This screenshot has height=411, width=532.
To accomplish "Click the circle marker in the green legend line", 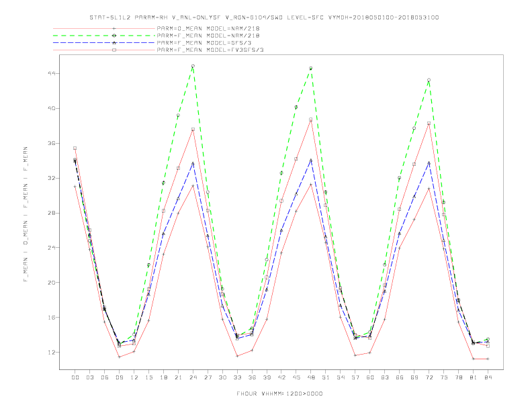I will pos(114,36).
